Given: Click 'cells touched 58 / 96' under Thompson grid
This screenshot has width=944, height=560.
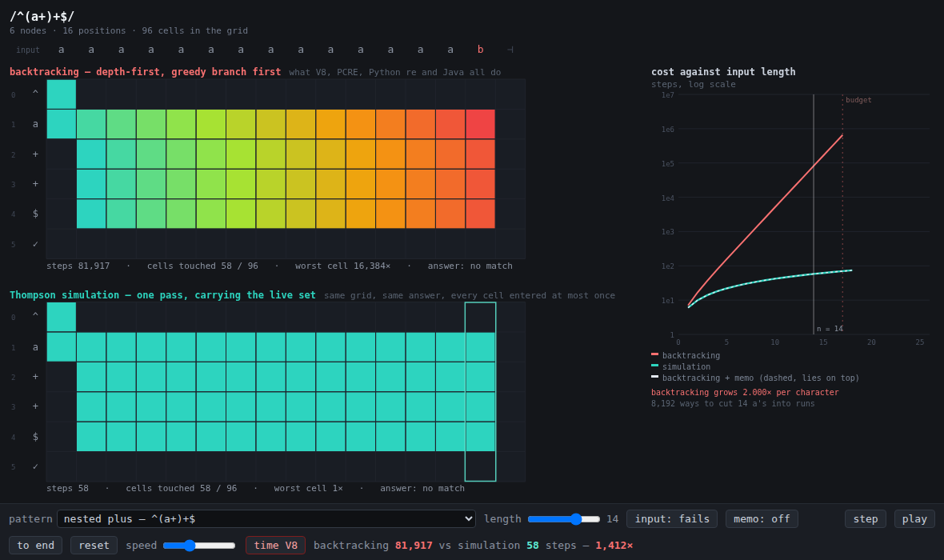Looking at the screenshot, I should point(182,488).
